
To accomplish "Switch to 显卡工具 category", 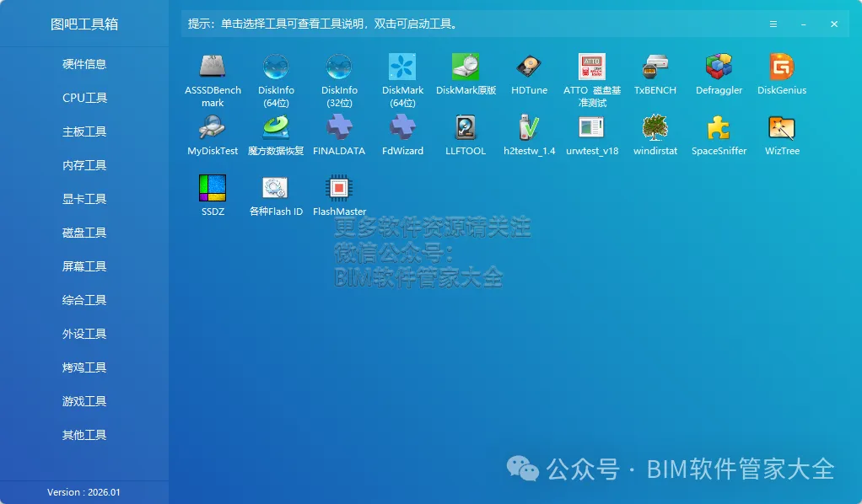I will click(84, 199).
